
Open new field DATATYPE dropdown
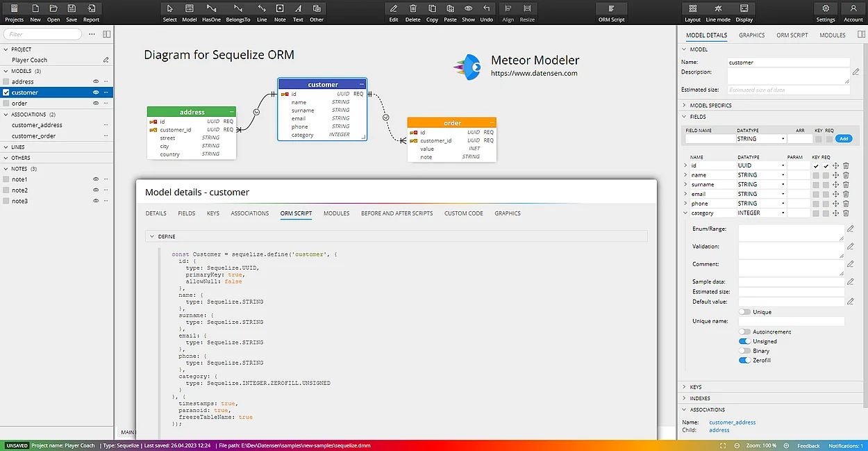coord(760,139)
